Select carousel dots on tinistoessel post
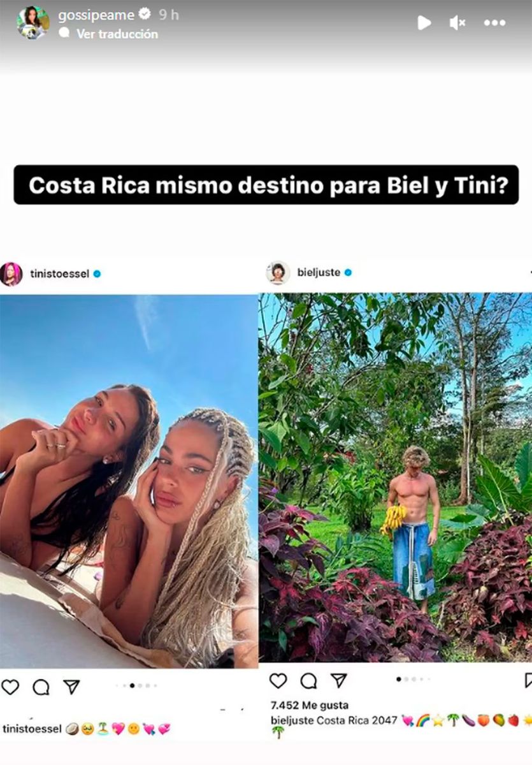The height and width of the screenshot is (765, 532). point(135,686)
